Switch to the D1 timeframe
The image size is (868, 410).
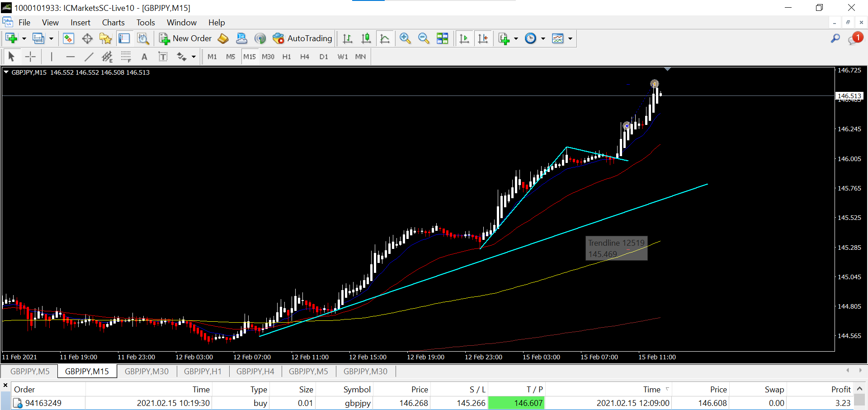(x=324, y=57)
